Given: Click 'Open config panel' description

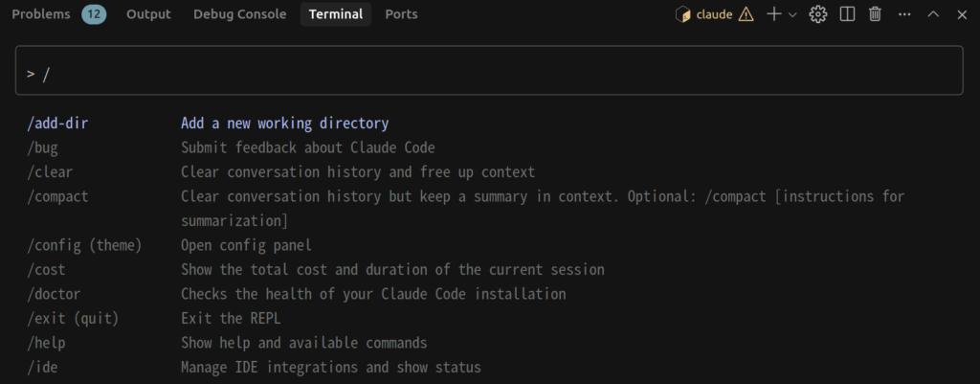Looking at the screenshot, I should pos(246,245).
